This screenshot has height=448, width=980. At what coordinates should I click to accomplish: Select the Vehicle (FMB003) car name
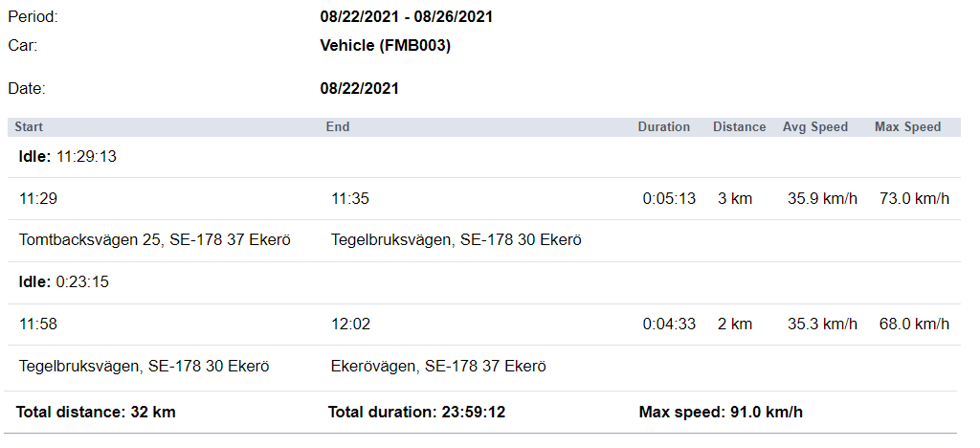point(385,46)
